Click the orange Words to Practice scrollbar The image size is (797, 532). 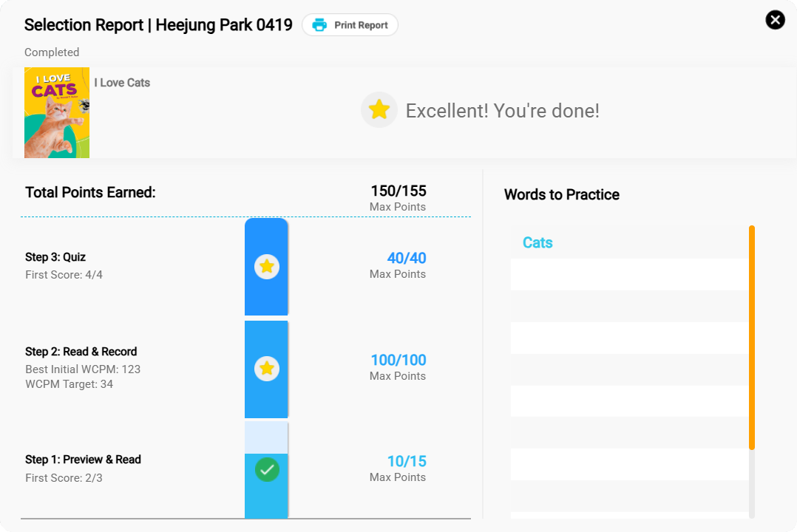(752, 338)
